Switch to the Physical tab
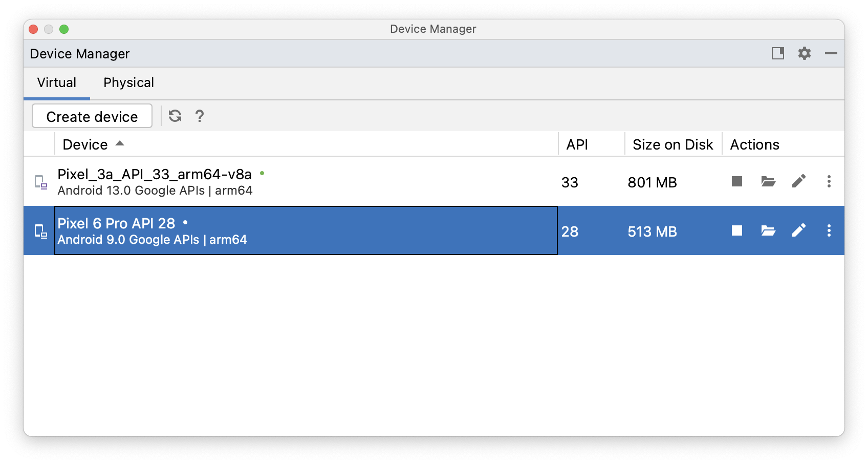This screenshot has width=868, height=464. tap(128, 83)
